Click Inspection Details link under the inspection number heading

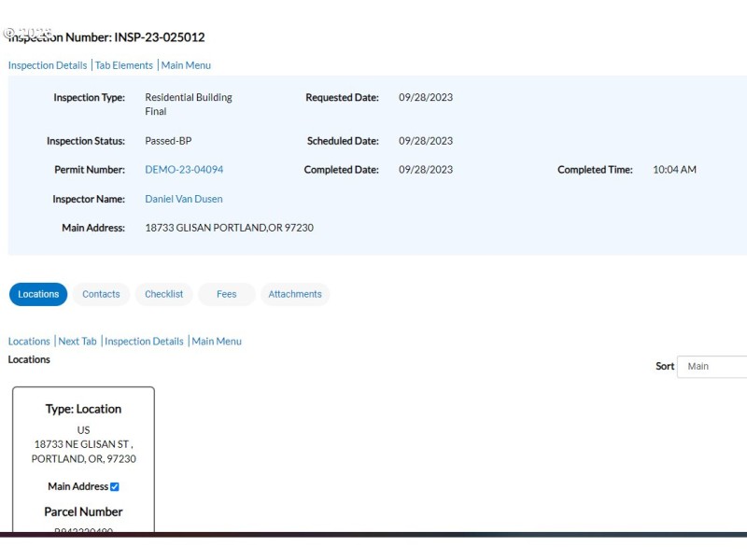[x=48, y=65]
